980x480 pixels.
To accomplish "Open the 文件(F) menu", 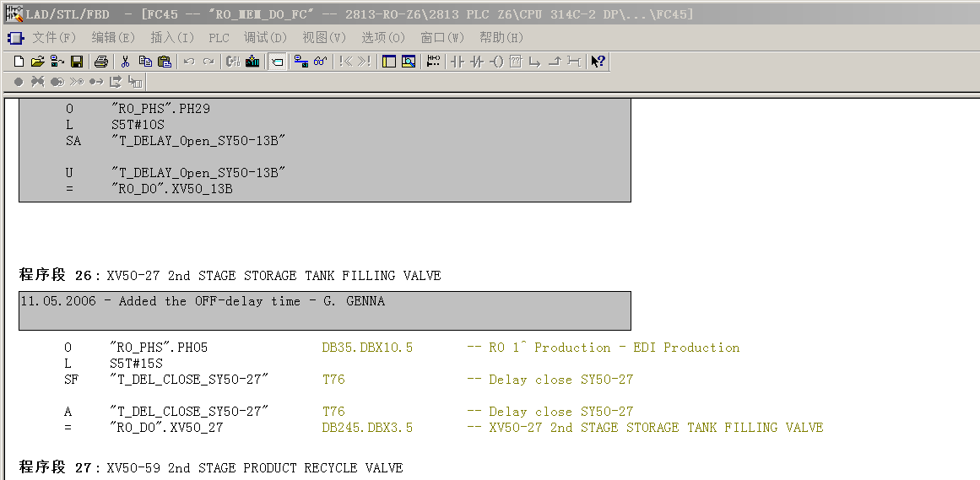I will click(x=54, y=38).
